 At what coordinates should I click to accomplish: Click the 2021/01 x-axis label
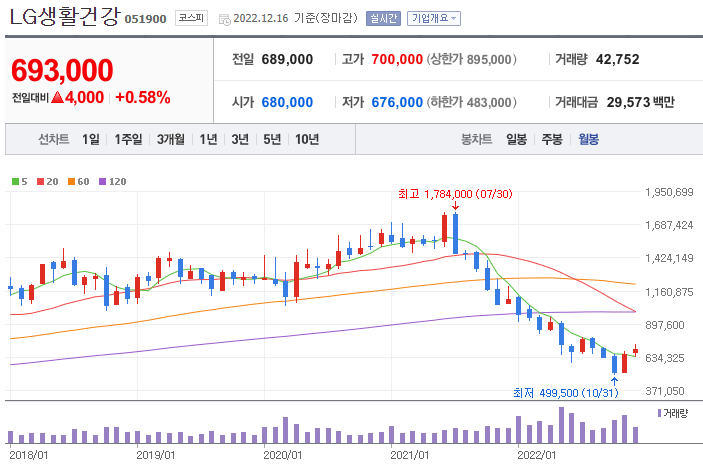pos(410,455)
